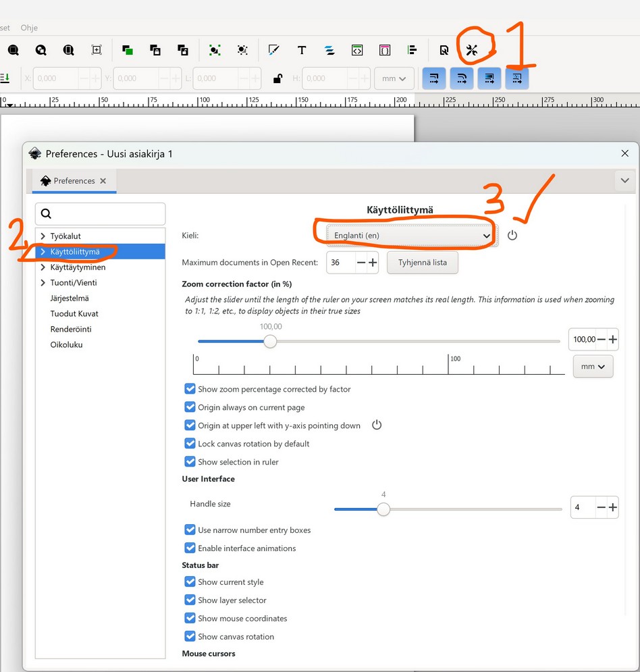Click the Group objects icon
This screenshot has height=672, width=640.
[x=215, y=50]
